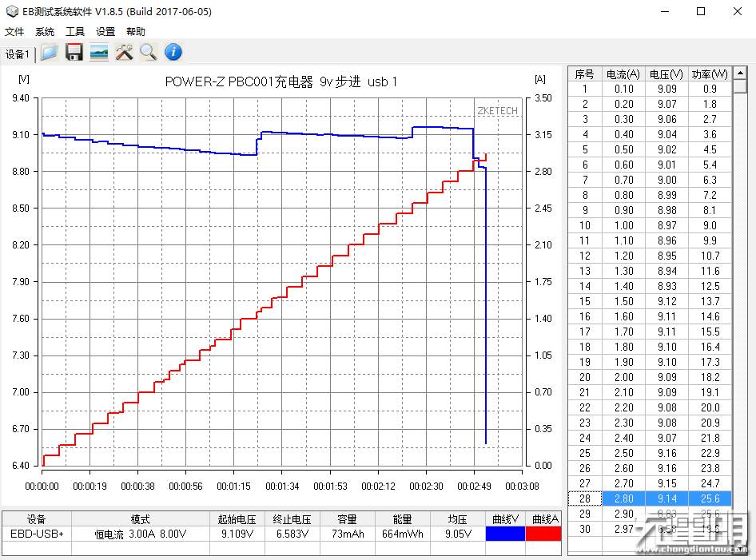Minimize the EB test software window
The width and height of the screenshot is (756, 560).
click(x=665, y=11)
